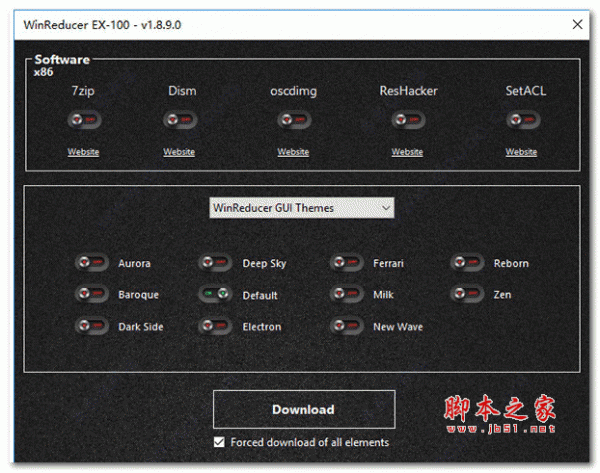Enable the Aurora theme switch
Viewport: 600px width, 473px height.
coord(92,263)
